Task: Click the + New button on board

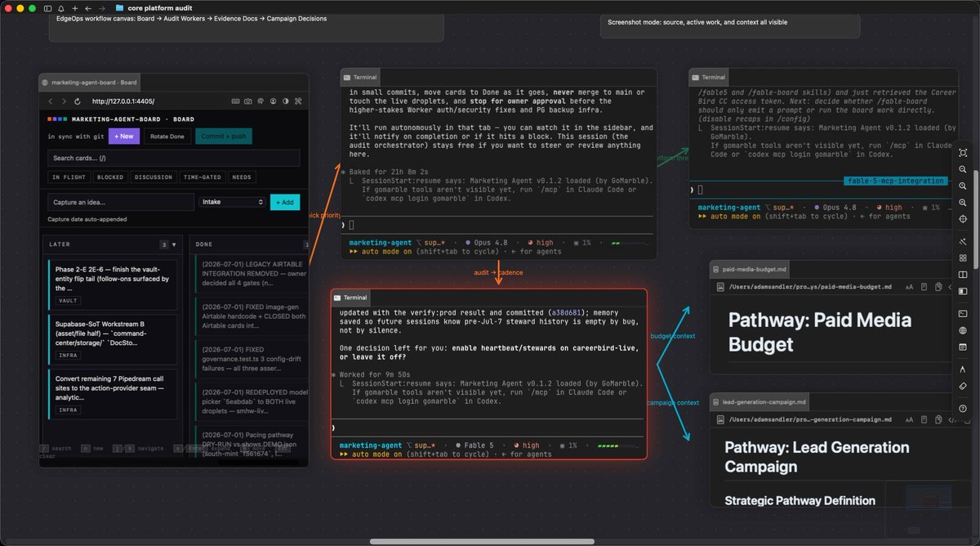Action: tap(124, 136)
